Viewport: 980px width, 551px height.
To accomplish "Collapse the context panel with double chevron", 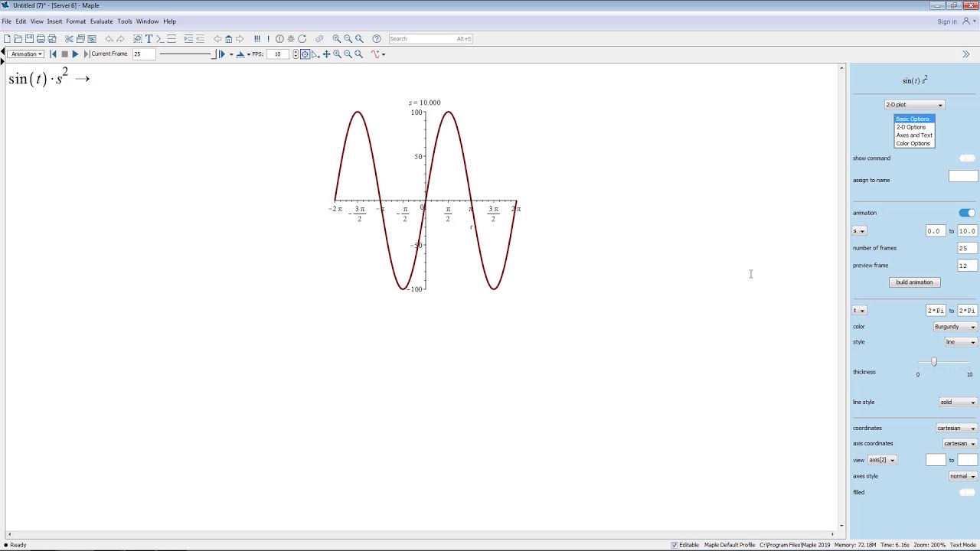I will point(965,54).
